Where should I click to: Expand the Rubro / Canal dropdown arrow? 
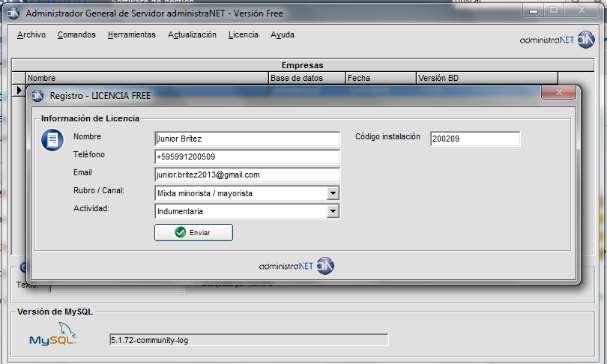coord(333,193)
